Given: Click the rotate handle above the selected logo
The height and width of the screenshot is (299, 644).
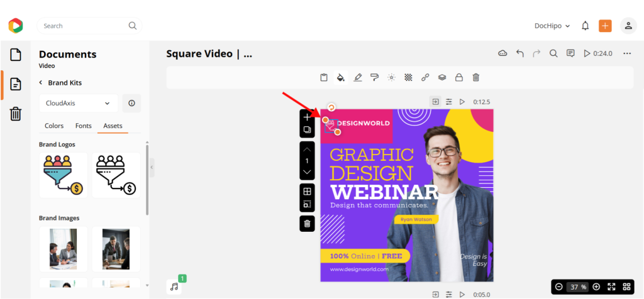Looking at the screenshot, I should 331,107.
